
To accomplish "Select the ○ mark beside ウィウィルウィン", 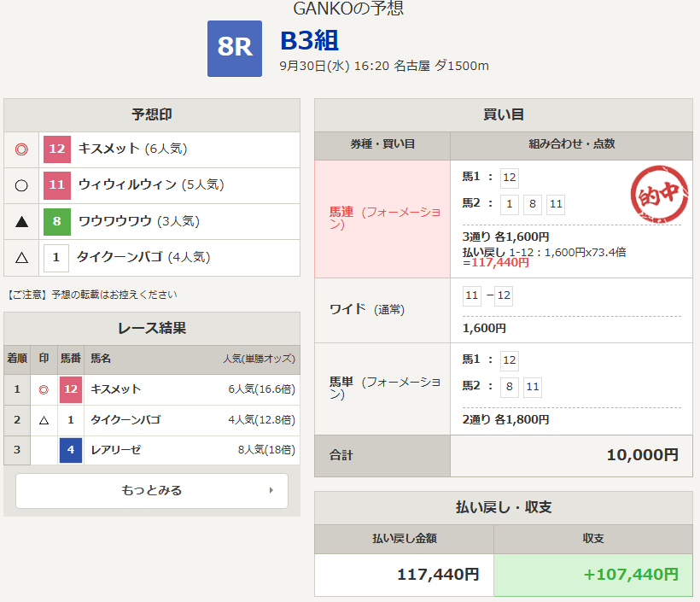I will click(x=21, y=185).
